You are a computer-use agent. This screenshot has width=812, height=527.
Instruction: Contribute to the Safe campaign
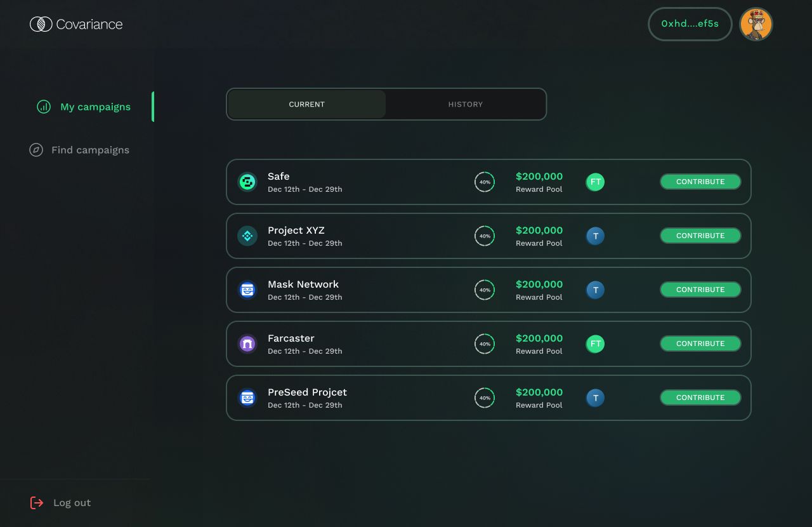(700, 182)
